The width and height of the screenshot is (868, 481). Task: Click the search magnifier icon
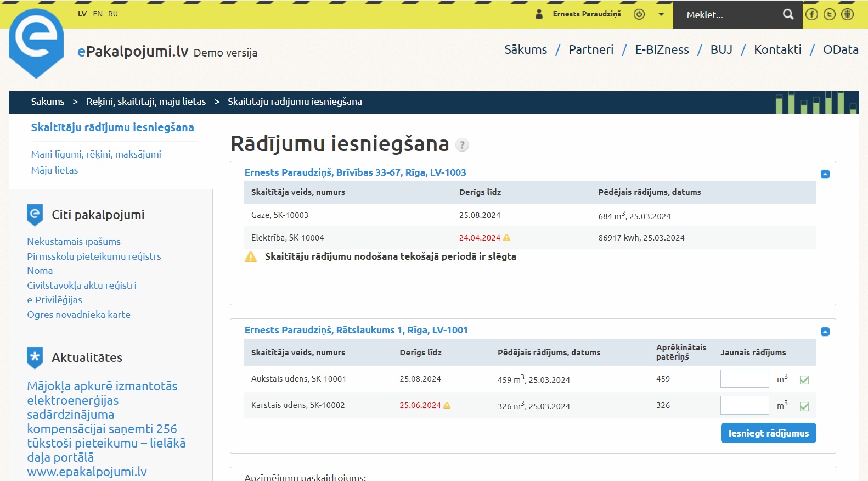coord(788,14)
